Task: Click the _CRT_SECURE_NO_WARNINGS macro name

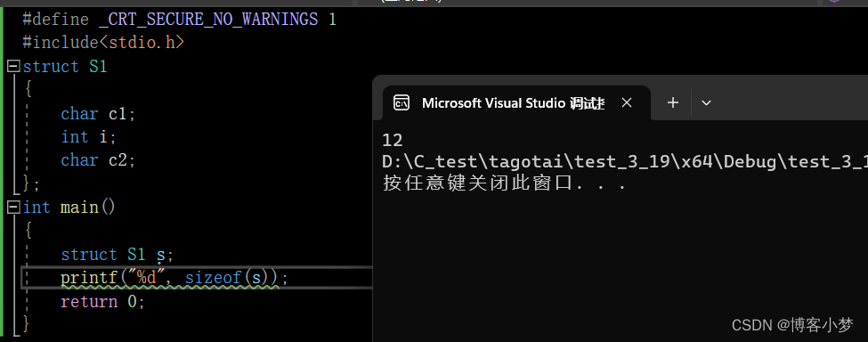Action: click(208, 20)
